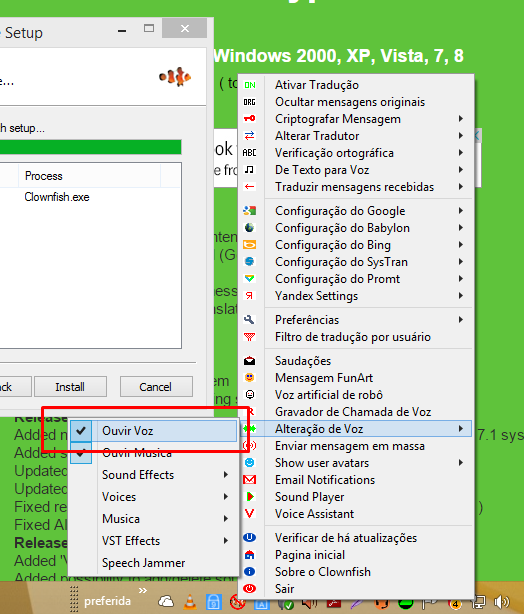Click the Google icon for Configuração do Google
Image resolution: width=524 pixels, height=614 pixels.
(250, 211)
